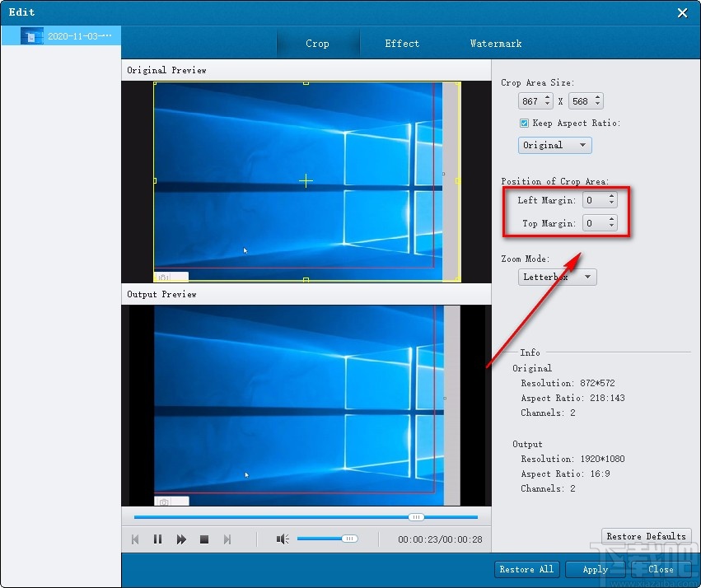Click the video progress slider handle

pos(416,517)
